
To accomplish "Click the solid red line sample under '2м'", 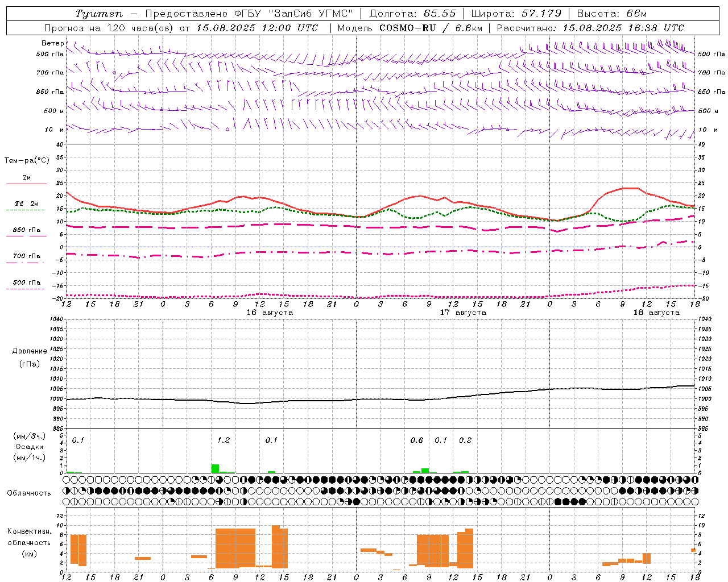I will [26, 184].
